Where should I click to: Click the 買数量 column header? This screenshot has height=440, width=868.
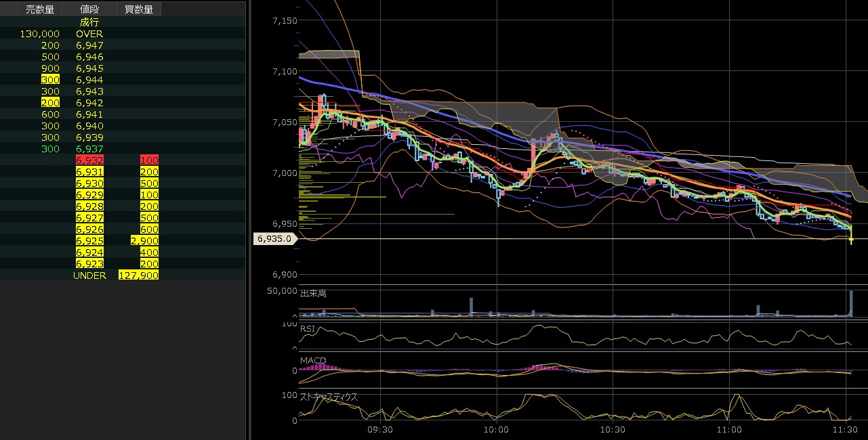[x=138, y=9]
